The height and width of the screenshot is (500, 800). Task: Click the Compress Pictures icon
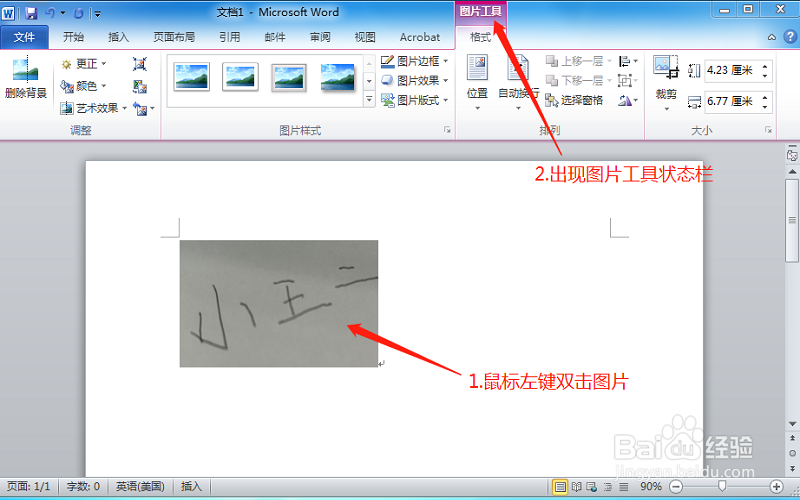point(140,64)
